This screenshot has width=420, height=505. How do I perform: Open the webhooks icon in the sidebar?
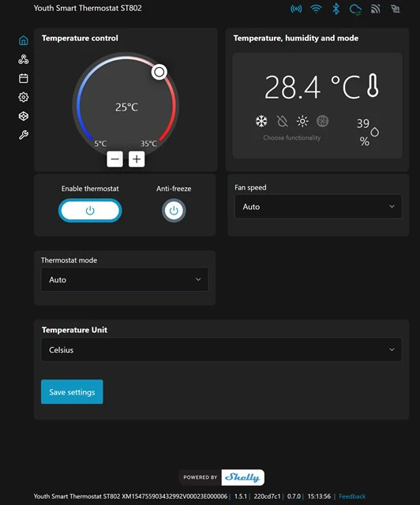click(x=24, y=59)
